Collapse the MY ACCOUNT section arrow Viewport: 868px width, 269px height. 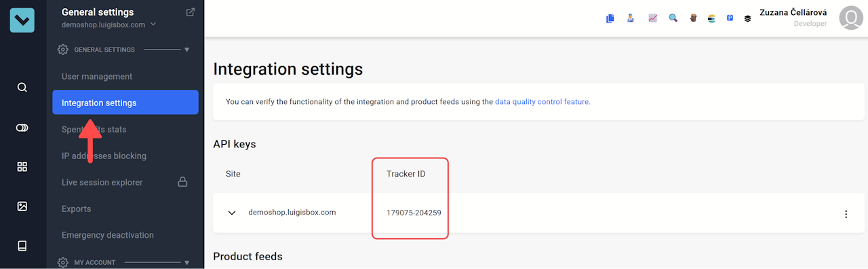[186, 262]
